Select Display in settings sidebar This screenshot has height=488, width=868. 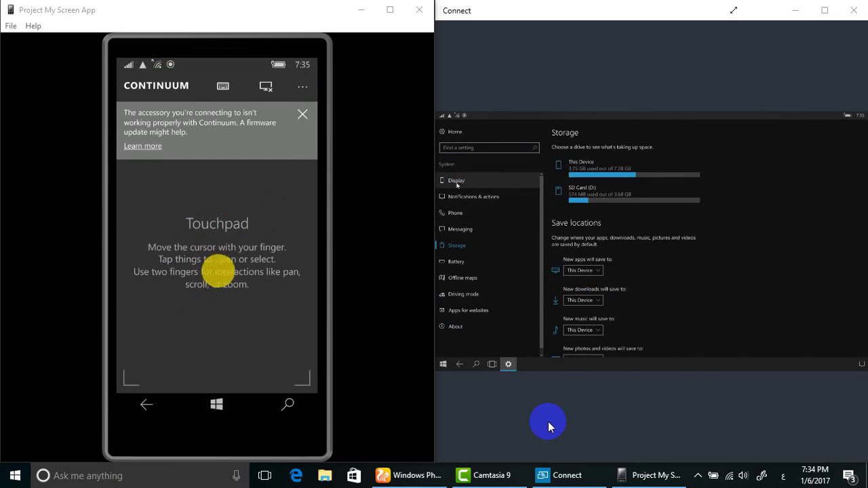point(488,180)
